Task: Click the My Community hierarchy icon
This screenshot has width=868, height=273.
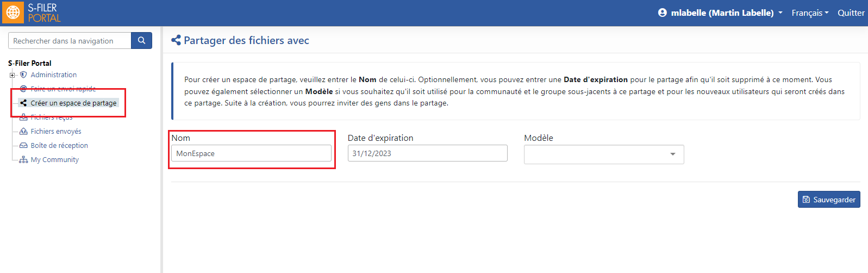Action: (x=23, y=159)
